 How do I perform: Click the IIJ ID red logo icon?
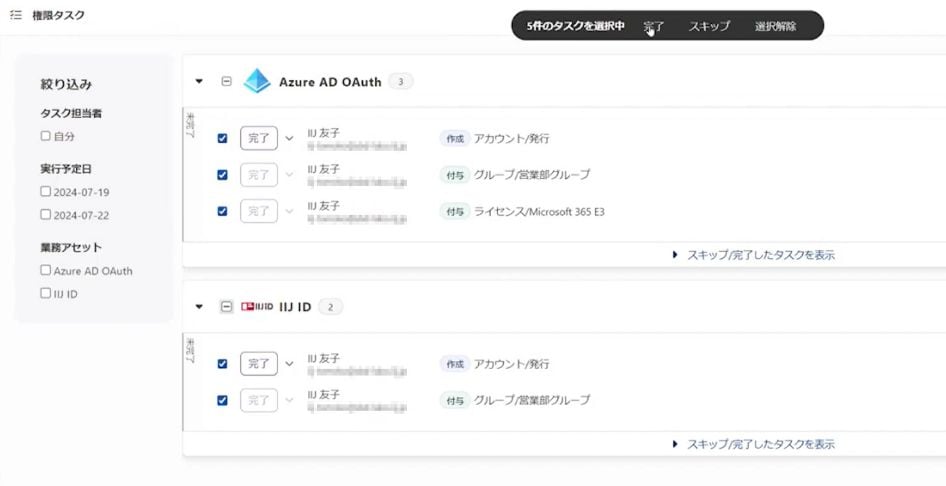(257, 306)
